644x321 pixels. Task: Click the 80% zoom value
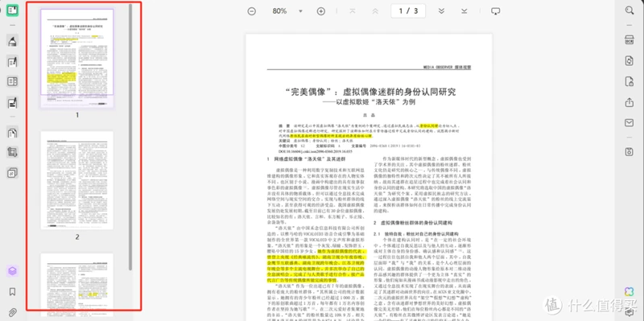tap(279, 11)
